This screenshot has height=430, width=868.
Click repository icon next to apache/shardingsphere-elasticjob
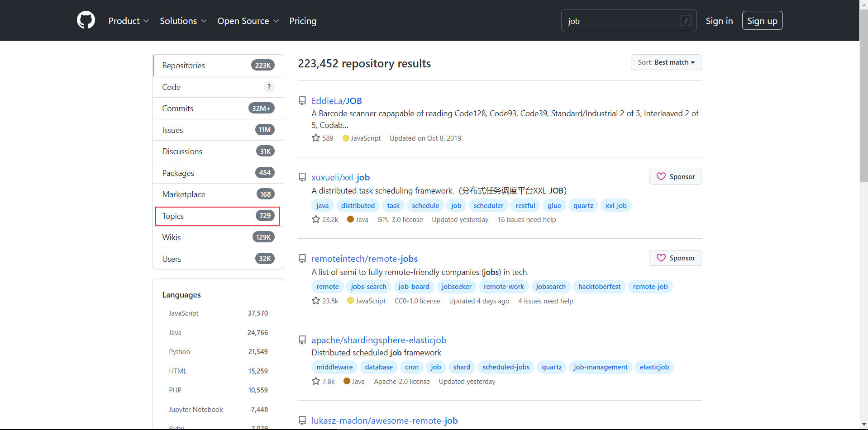click(x=302, y=340)
